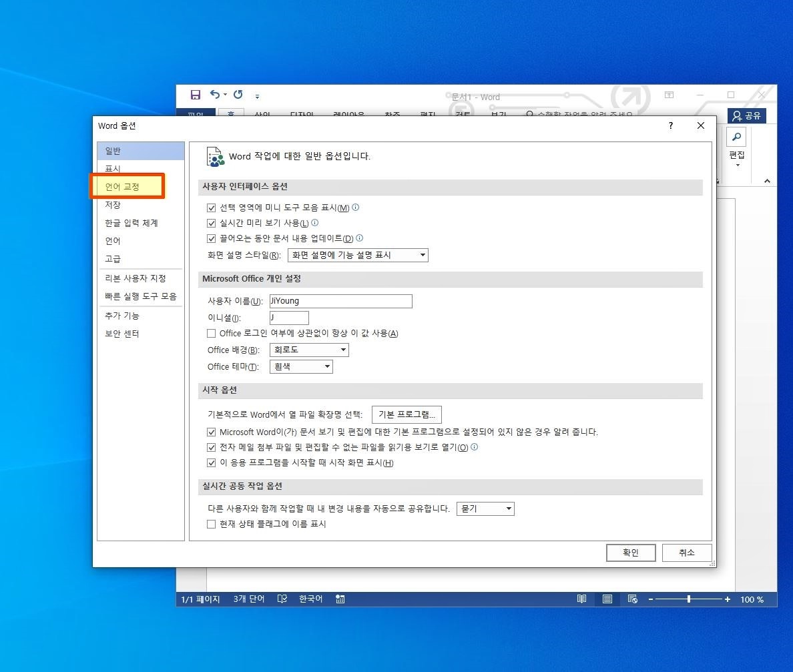The image size is (793, 672).
Task: Click the 확인 button
Action: [631, 553]
